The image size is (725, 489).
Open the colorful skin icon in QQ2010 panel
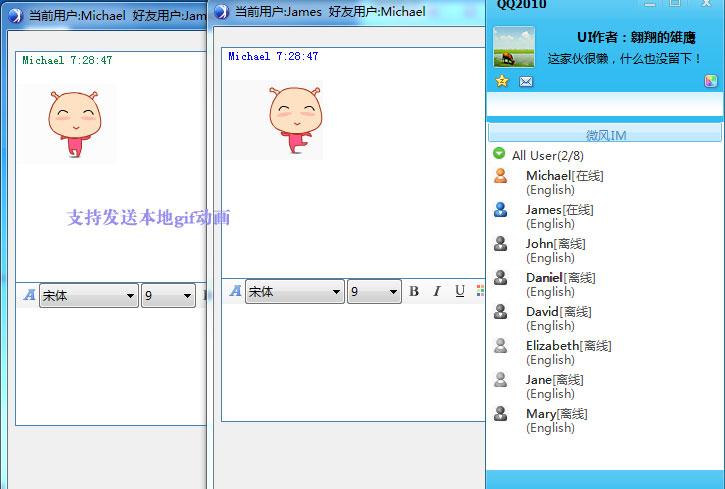click(x=711, y=81)
